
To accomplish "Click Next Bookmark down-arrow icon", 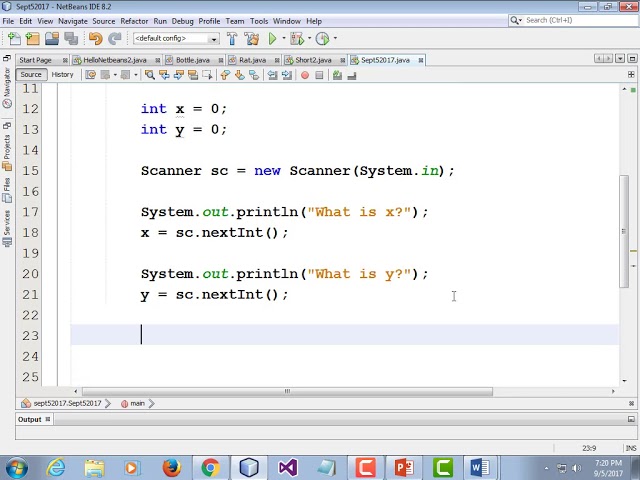I will click(240, 75).
